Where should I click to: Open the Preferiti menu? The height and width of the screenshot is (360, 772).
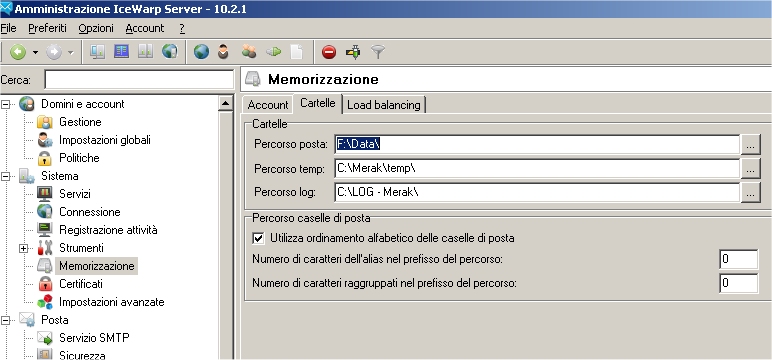[x=47, y=29]
